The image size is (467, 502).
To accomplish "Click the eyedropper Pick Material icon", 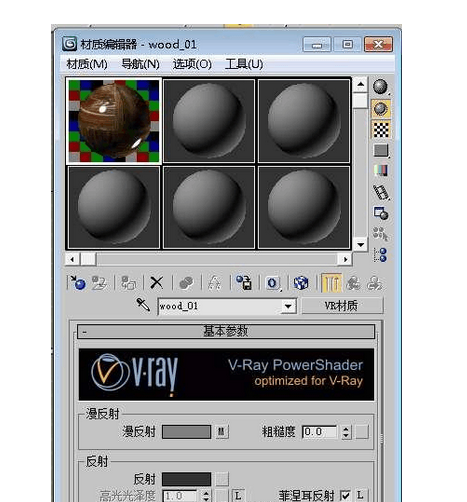I will pos(143,304).
